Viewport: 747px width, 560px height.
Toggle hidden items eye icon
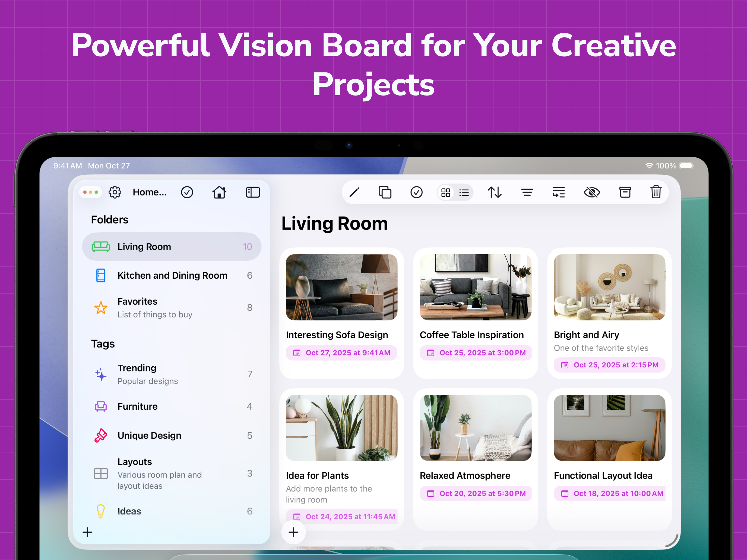coord(592,192)
